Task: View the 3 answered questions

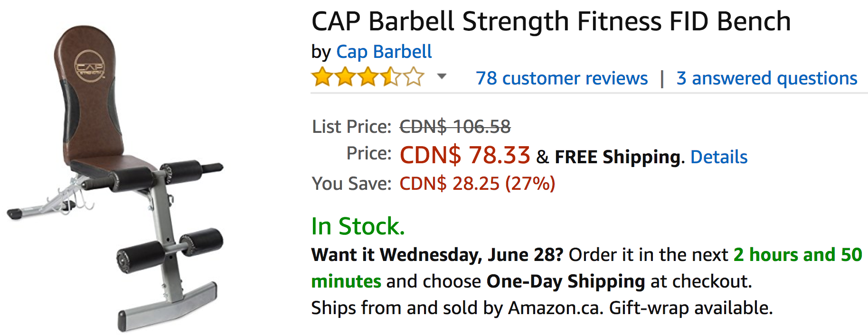Action: point(767,78)
